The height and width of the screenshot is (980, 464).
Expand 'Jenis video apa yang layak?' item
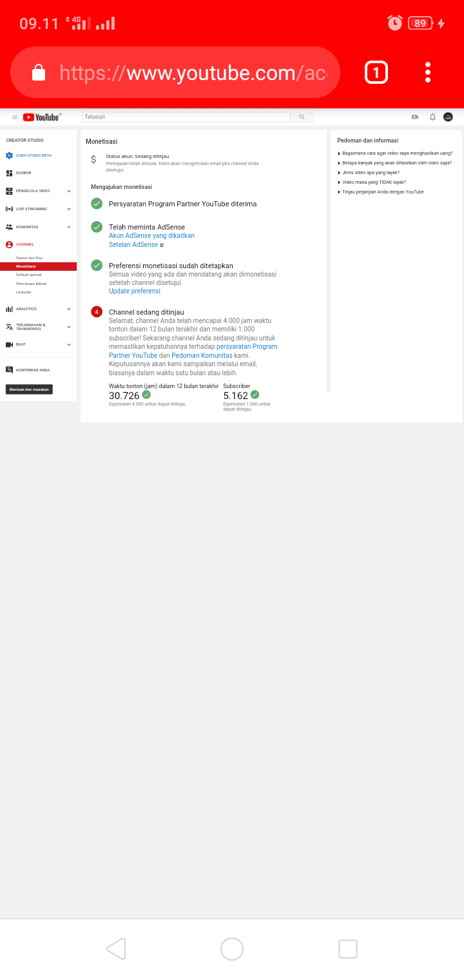(369, 173)
